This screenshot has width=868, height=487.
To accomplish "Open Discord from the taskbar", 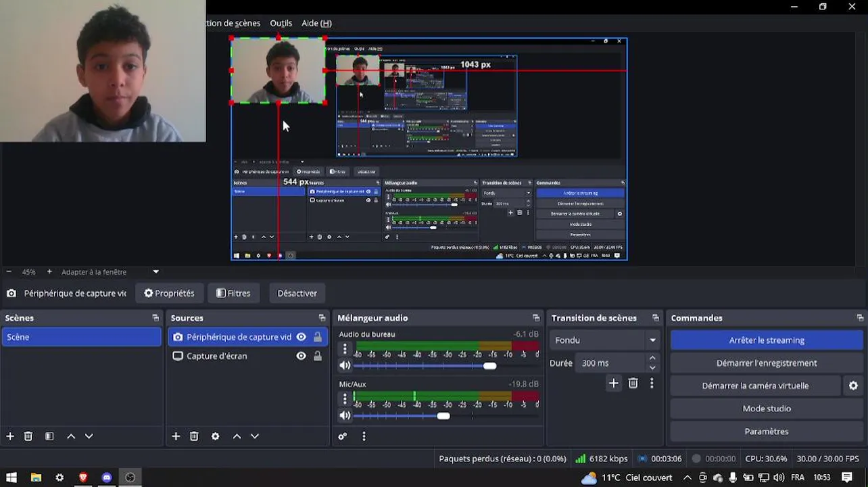I will 107,478.
